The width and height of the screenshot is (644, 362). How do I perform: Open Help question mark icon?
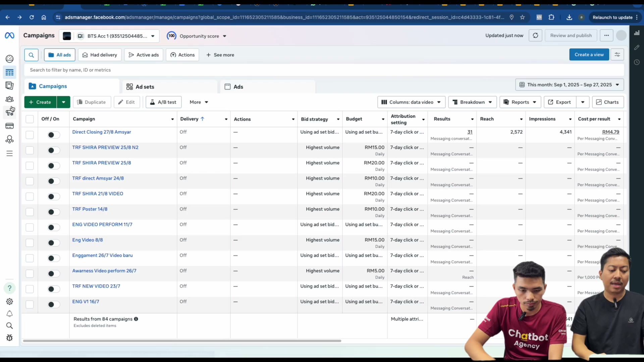9,288
